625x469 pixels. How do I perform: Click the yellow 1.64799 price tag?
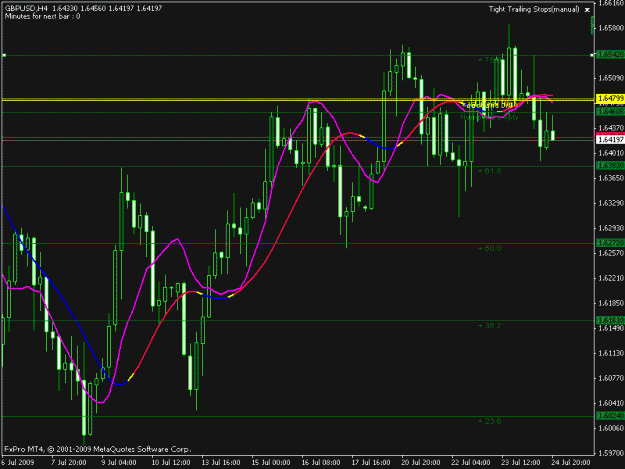click(x=610, y=98)
